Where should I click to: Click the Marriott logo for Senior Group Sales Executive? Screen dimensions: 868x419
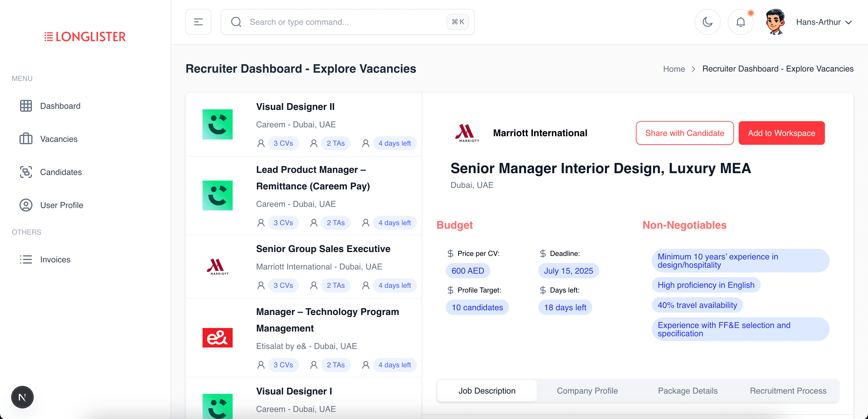pyautogui.click(x=217, y=267)
